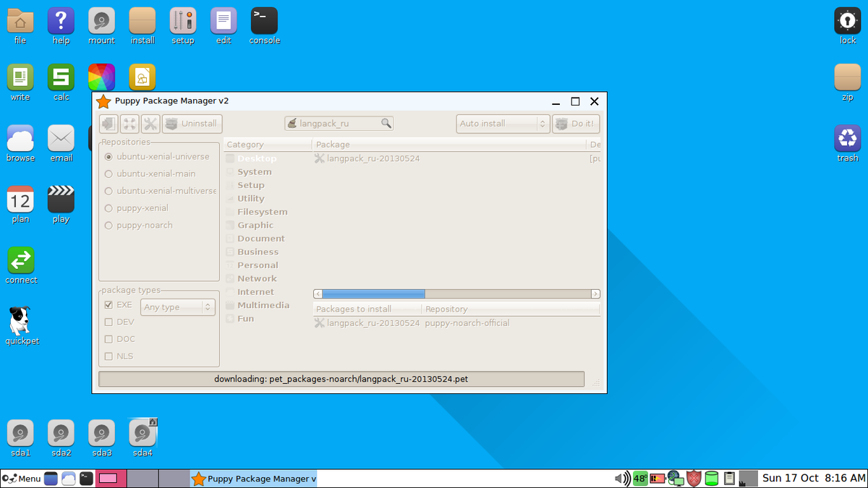Launch the play media player icon
The height and width of the screenshot is (488, 868).
click(61, 205)
